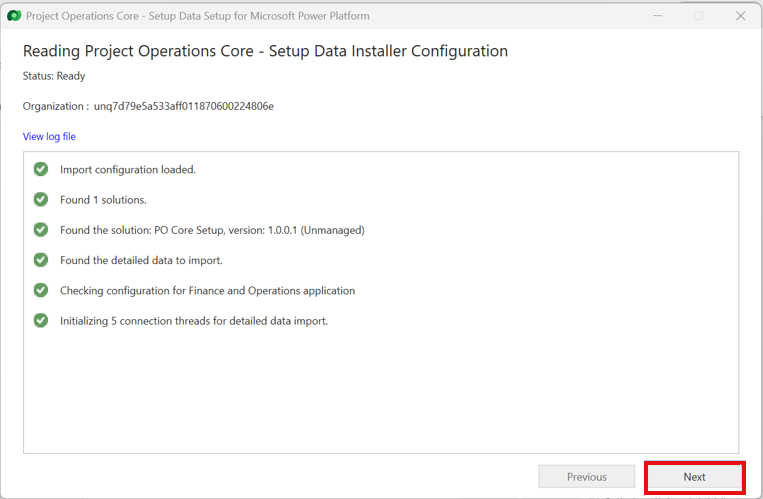Click the app icon in title bar
Screen dimensions: 763x499
14,16
